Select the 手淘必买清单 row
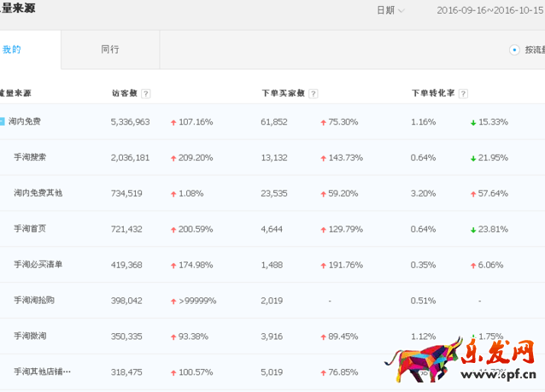 point(38,265)
